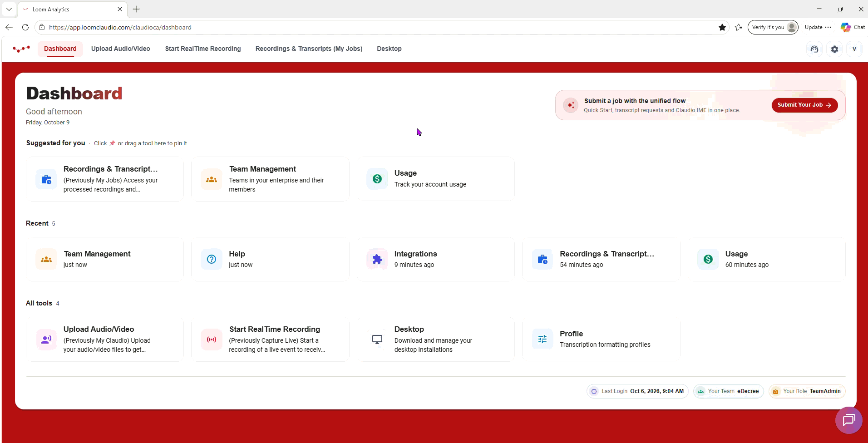Switch to Upload Audio/Video tab

click(x=120, y=49)
